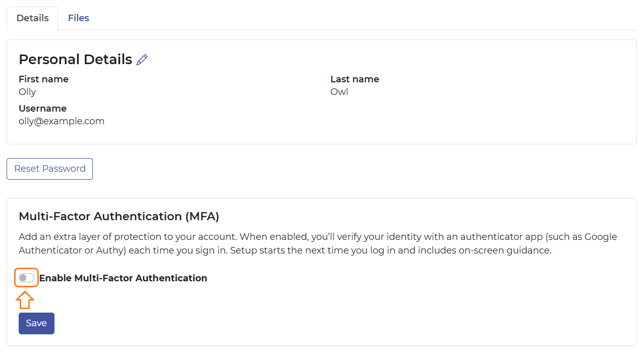The width and height of the screenshot is (644, 352).
Task: Click the Multi-Factor Authentication (MFA) heading
Action: [x=119, y=216]
